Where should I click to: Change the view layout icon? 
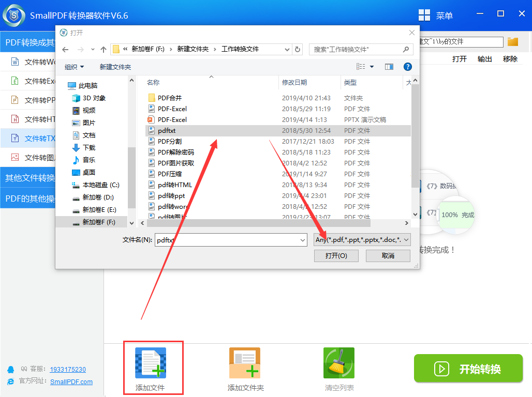(361, 67)
